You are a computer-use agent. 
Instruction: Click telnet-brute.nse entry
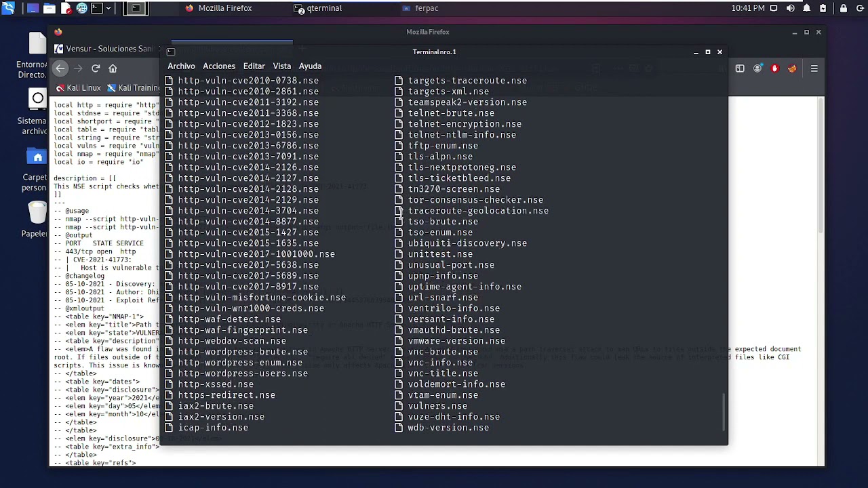[451, 113]
